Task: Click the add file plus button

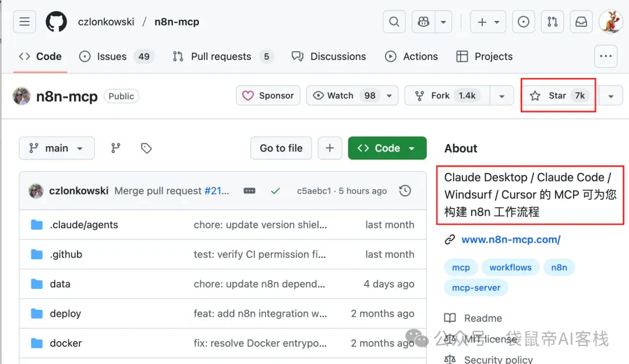Action: pyautogui.click(x=330, y=148)
